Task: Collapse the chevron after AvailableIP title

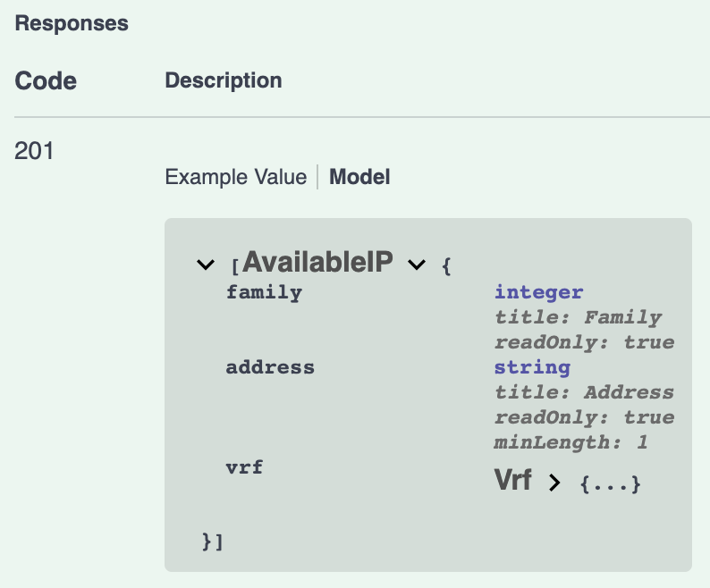Action: pyautogui.click(x=417, y=265)
